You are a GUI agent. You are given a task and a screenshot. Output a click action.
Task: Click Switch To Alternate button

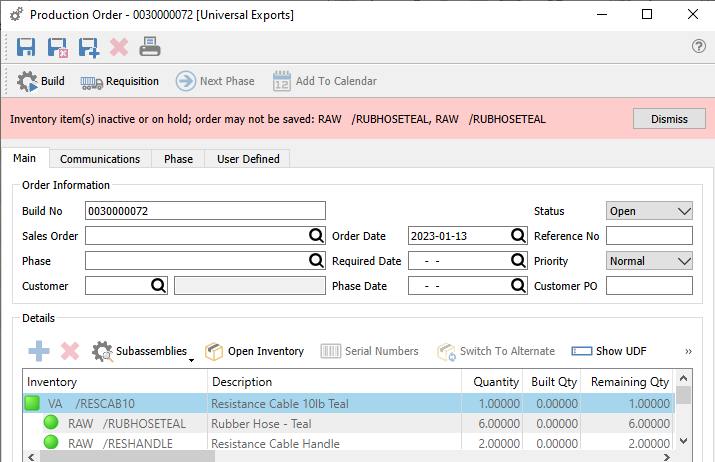click(496, 351)
